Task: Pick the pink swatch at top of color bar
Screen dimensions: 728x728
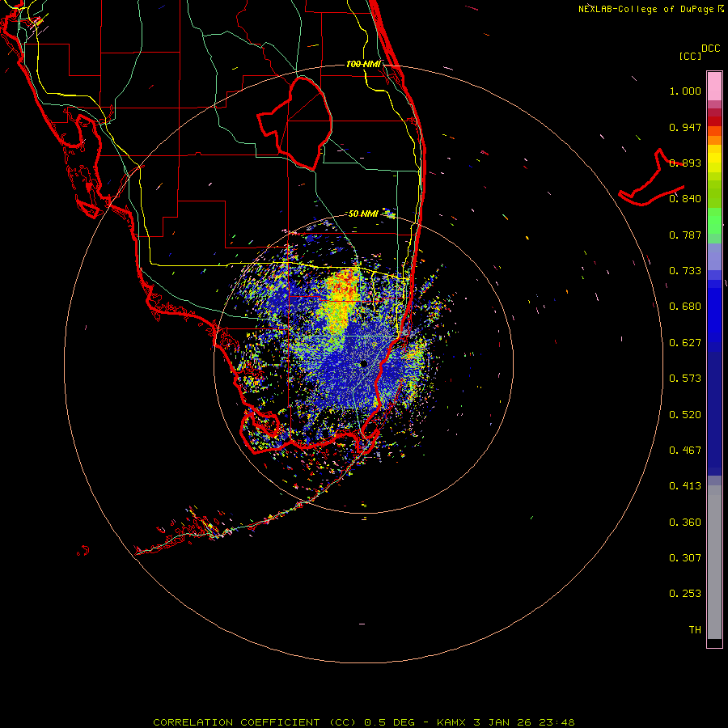Action: (714, 86)
